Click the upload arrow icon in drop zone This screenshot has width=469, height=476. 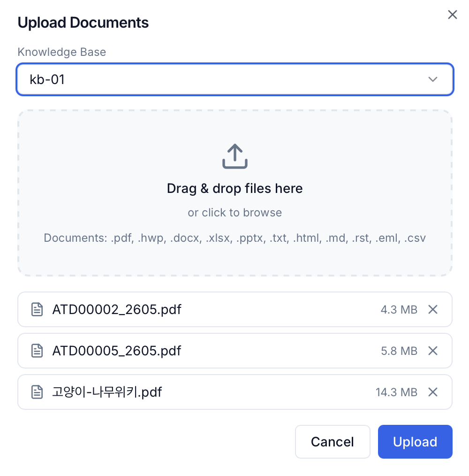click(235, 156)
